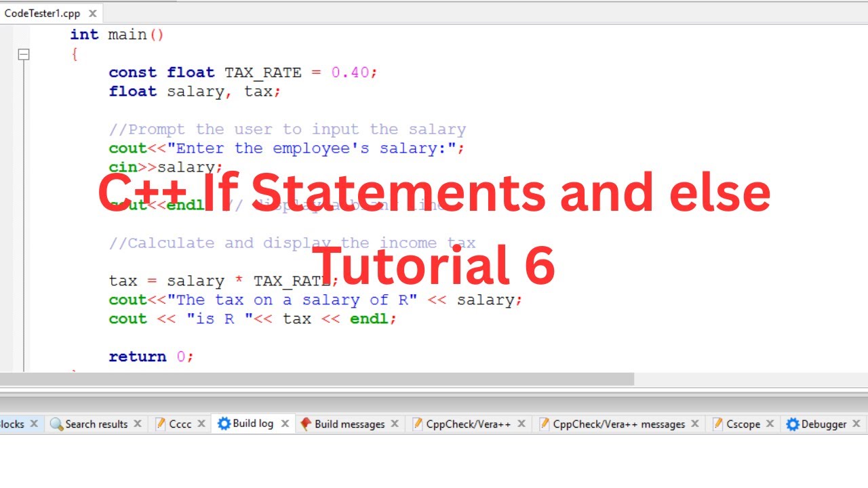Close the Cccc tab
The width and height of the screenshot is (868, 488).
pos(201,424)
